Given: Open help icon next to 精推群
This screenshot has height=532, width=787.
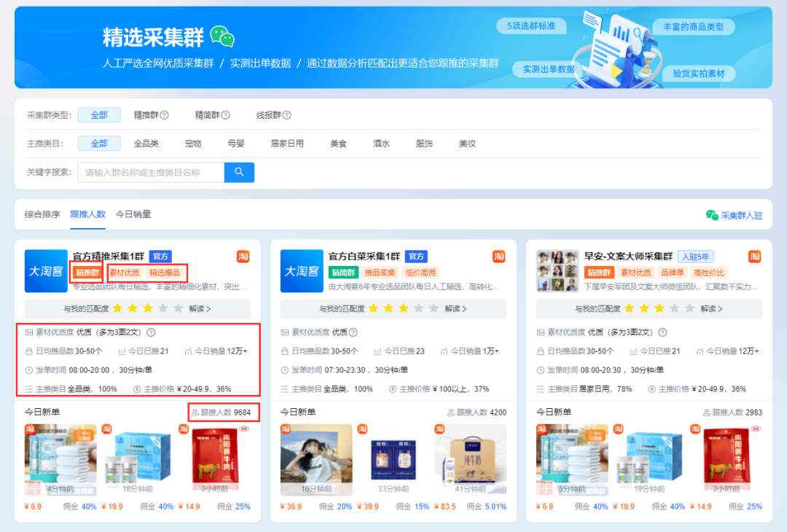Looking at the screenshot, I should [x=164, y=115].
